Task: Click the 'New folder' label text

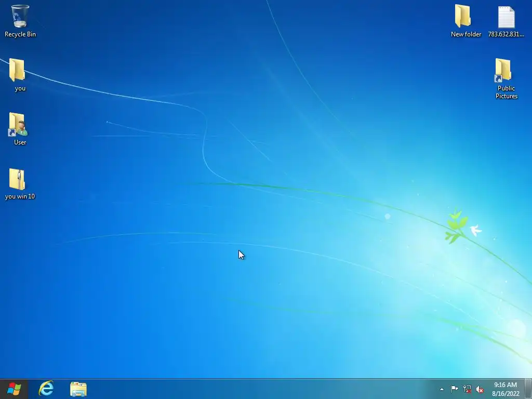Action: pyautogui.click(x=466, y=34)
